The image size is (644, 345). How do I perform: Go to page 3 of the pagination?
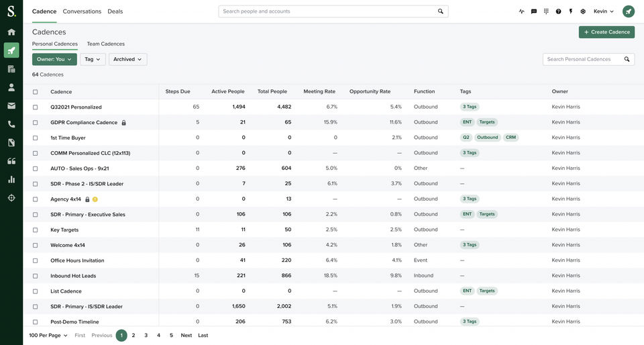(x=146, y=336)
